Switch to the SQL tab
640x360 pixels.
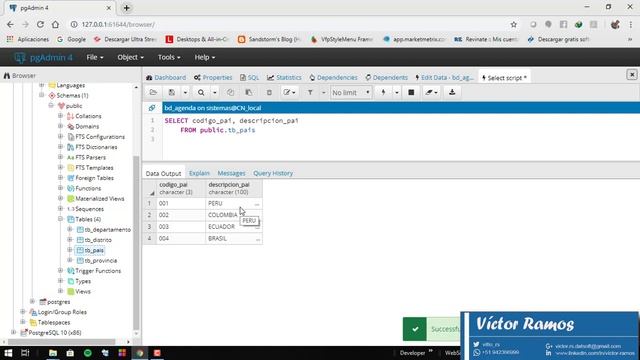point(249,78)
